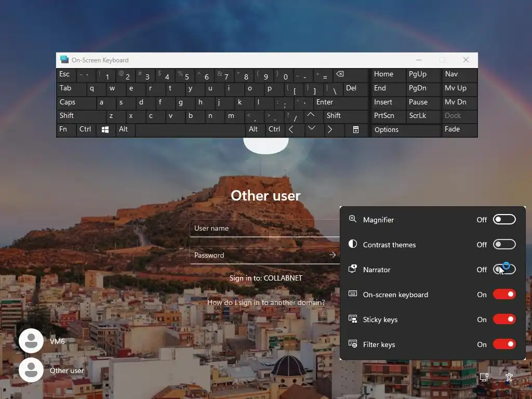
Task: Click the PrtScn key
Action: [388, 116]
